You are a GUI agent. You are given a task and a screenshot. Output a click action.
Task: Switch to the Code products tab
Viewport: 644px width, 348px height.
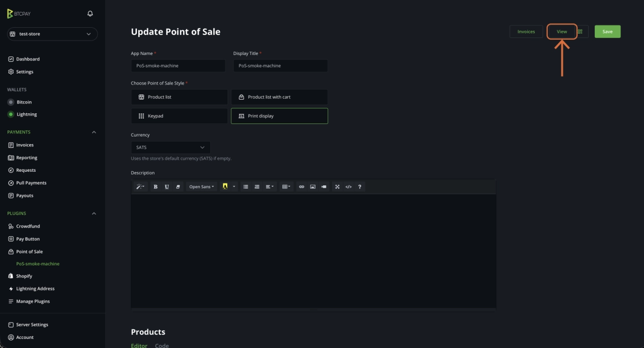(x=162, y=345)
